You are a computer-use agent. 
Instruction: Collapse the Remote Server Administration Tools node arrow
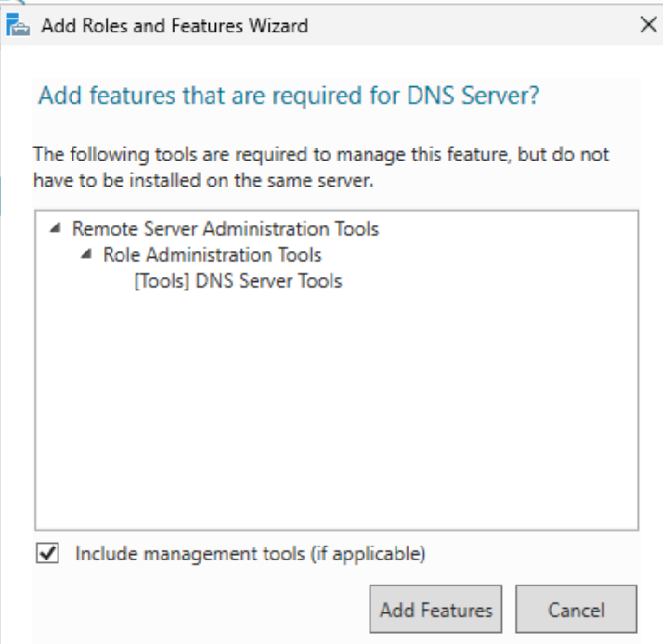pos(57,228)
